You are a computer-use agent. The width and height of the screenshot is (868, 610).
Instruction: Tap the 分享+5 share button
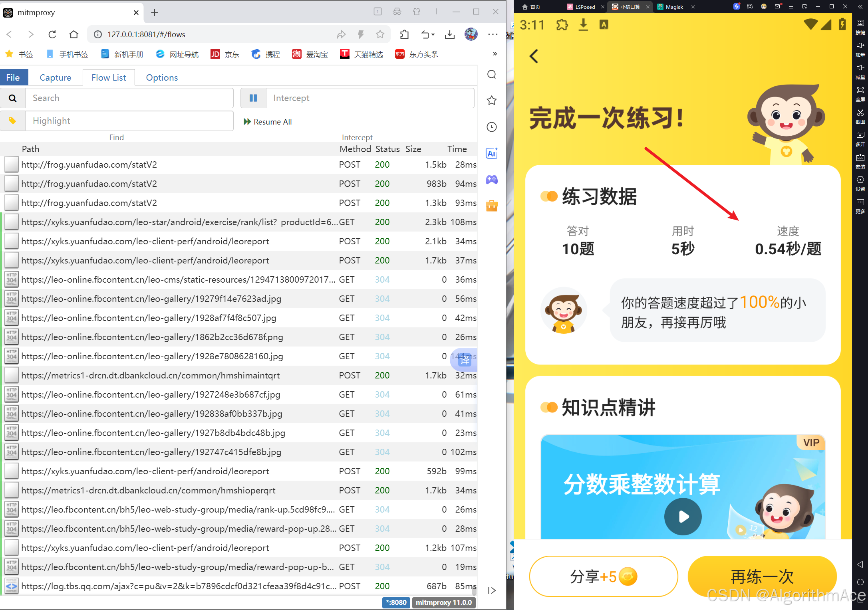603,576
